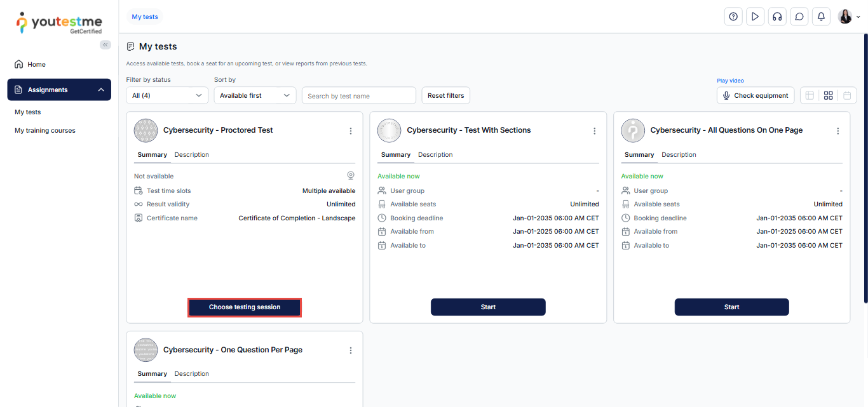Open the Filter by status dropdown
The height and width of the screenshot is (407, 868).
(x=167, y=96)
